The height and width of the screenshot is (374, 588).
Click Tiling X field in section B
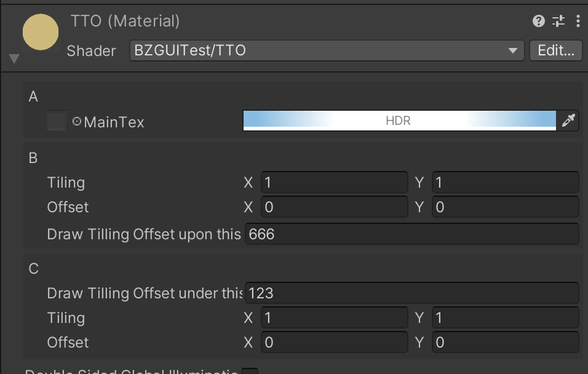(334, 183)
